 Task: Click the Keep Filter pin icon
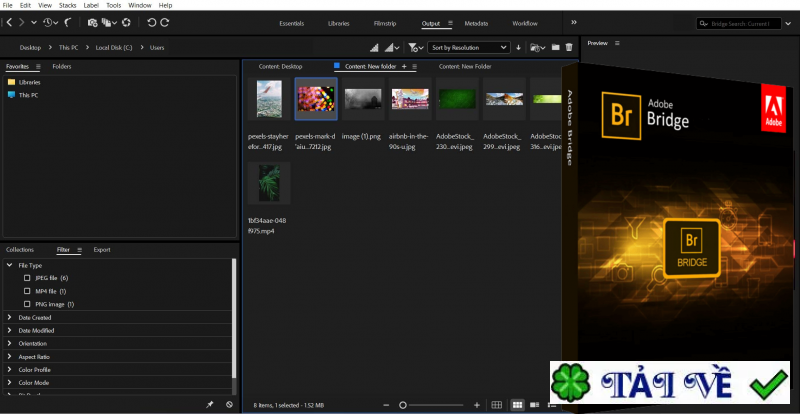[x=209, y=404]
